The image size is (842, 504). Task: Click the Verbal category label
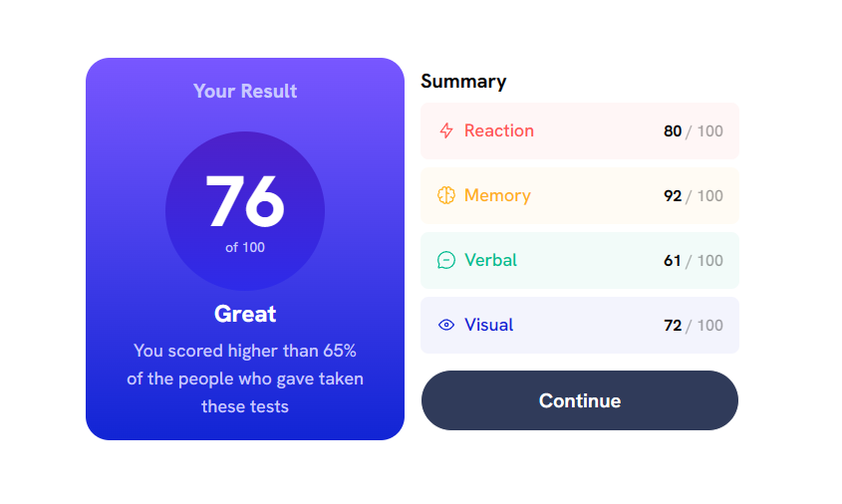pyautogui.click(x=490, y=260)
